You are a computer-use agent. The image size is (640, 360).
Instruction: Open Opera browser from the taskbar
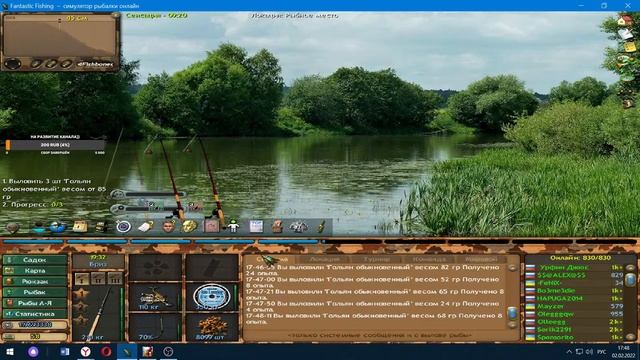106,351
